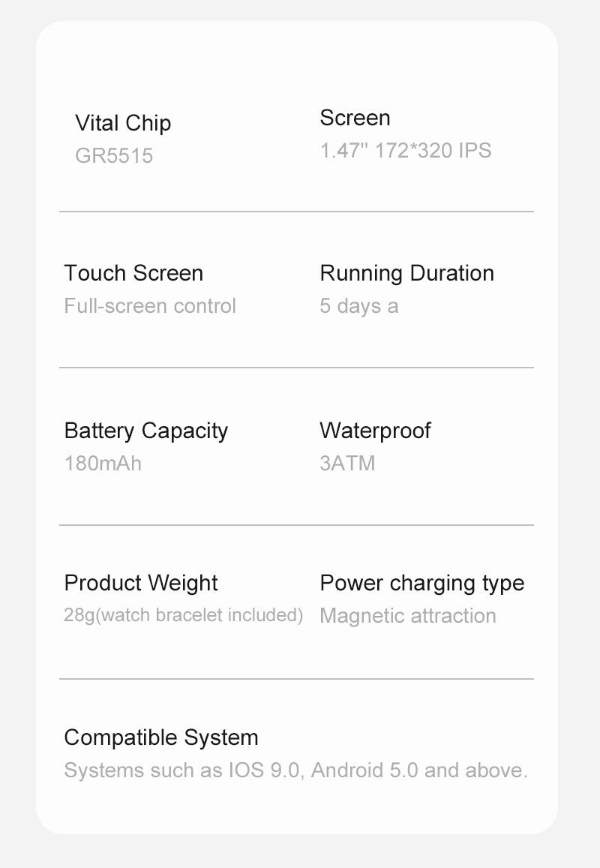Screen dimensions: 600x868
Task: Select the 1.47" 172*320 IPS text
Action: tap(405, 151)
